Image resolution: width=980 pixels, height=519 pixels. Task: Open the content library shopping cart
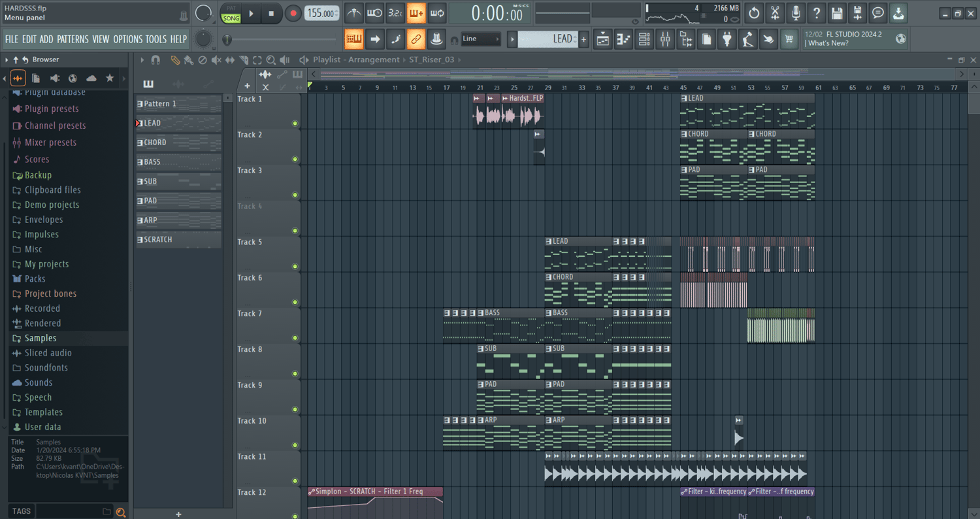tap(789, 39)
